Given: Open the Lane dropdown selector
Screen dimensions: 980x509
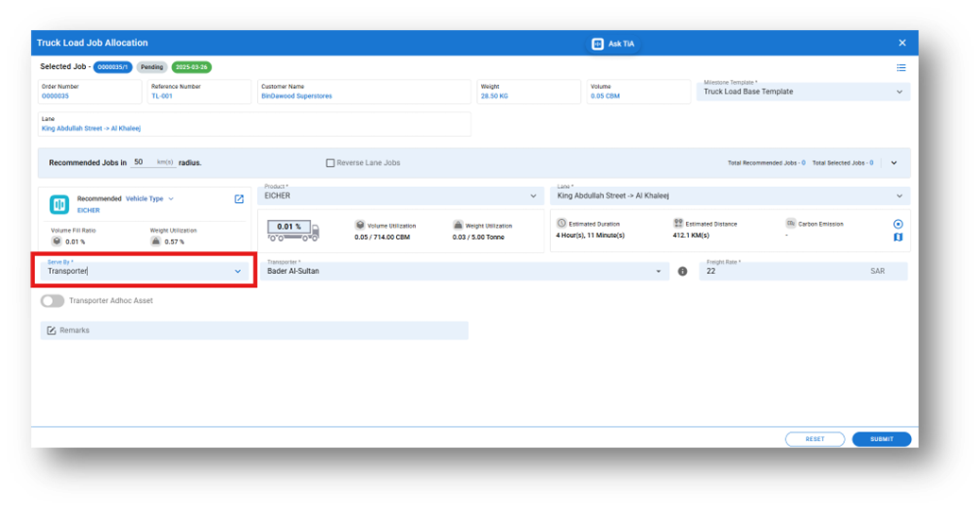Looking at the screenshot, I should point(730,195).
